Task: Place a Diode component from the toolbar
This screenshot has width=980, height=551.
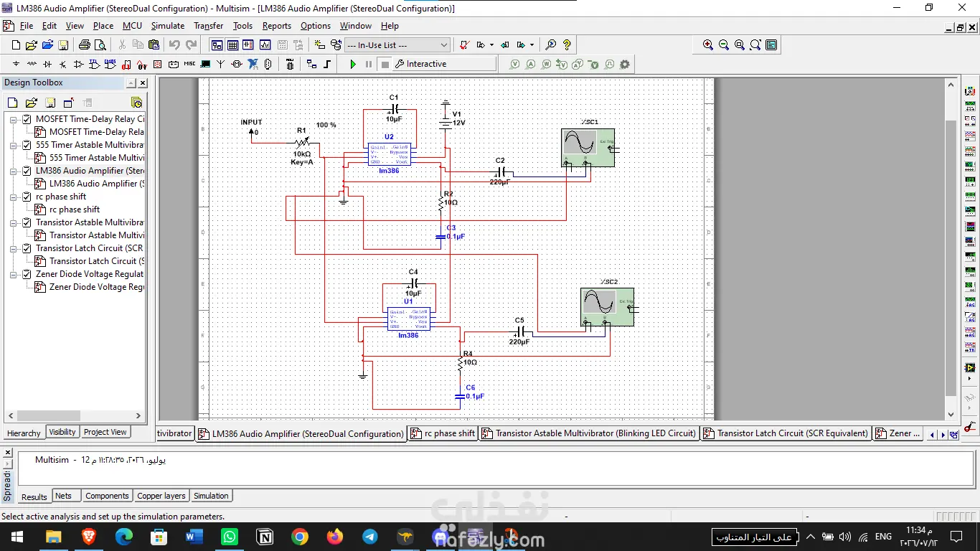Action: (x=47, y=64)
